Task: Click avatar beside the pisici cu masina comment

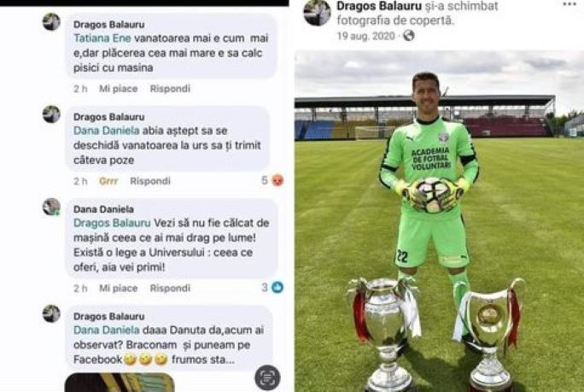Action: point(51,22)
